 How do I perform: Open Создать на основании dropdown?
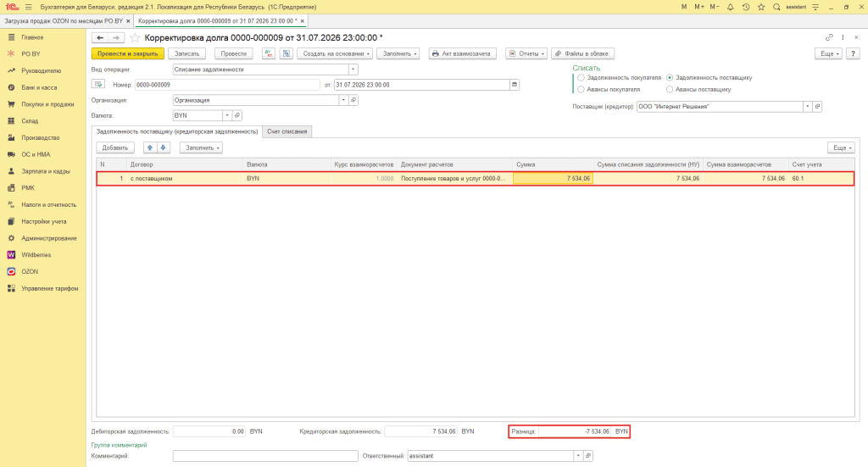pyautogui.click(x=335, y=53)
